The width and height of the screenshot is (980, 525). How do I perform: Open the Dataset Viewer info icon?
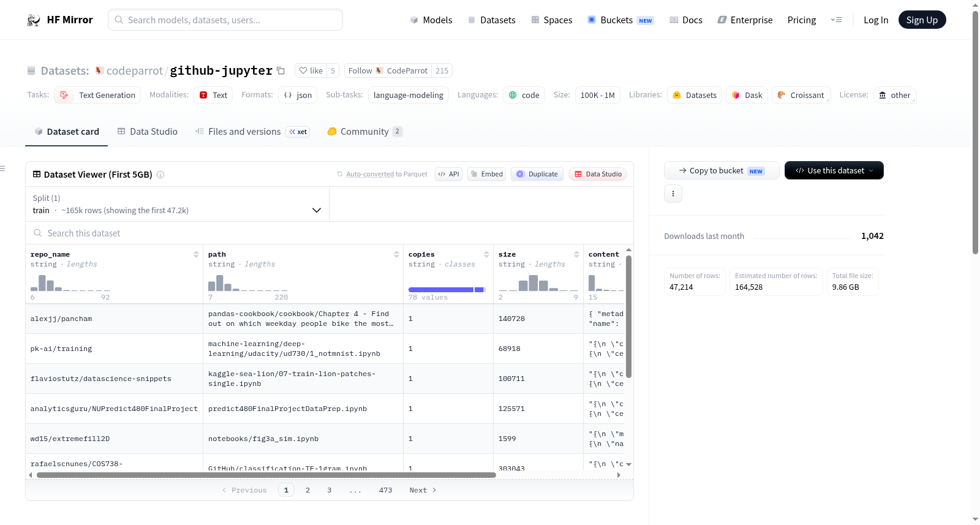click(x=160, y=175)
